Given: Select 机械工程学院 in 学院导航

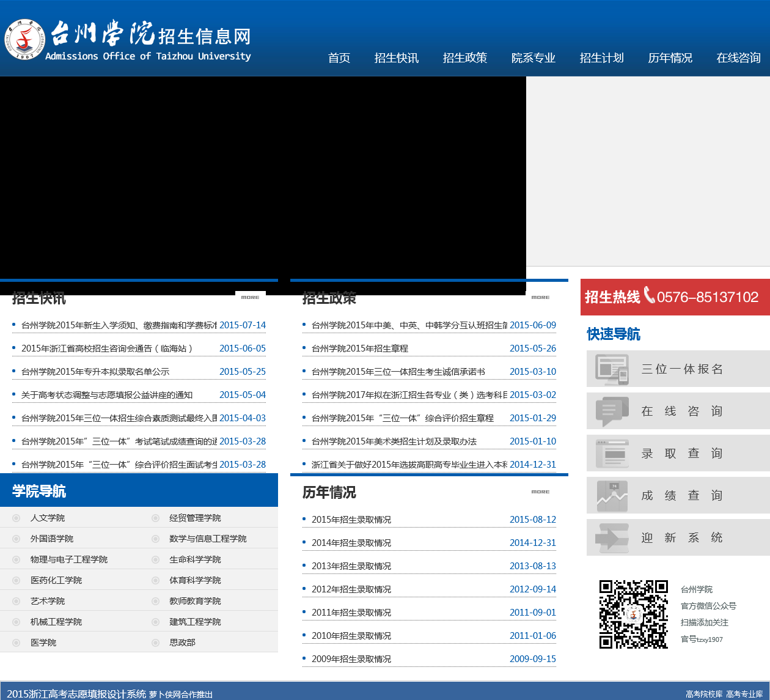Looking at the screenshot, I should pyautogui.click(x=56, y=622).
